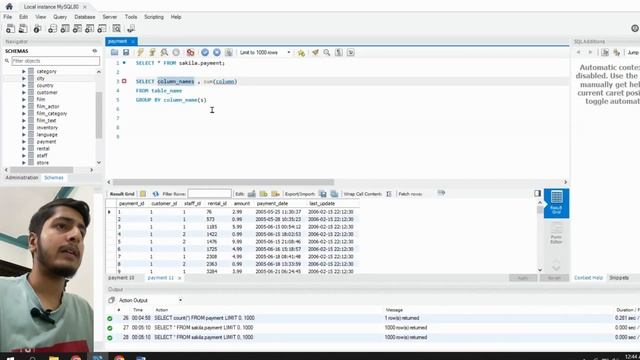The height and width of the screenshot is (360, 640).
Task: Open the Form Editor side panel button
Action: (x=556, y=233)
